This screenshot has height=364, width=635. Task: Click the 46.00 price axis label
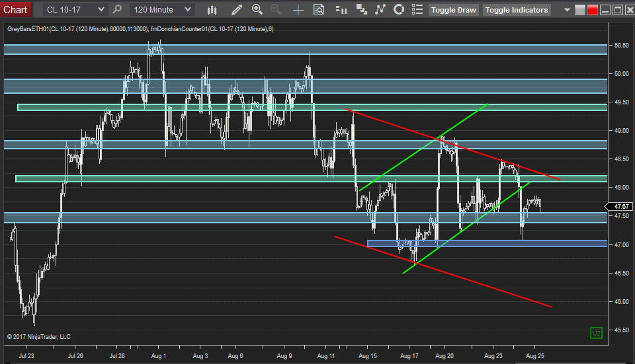pos(621,302)
